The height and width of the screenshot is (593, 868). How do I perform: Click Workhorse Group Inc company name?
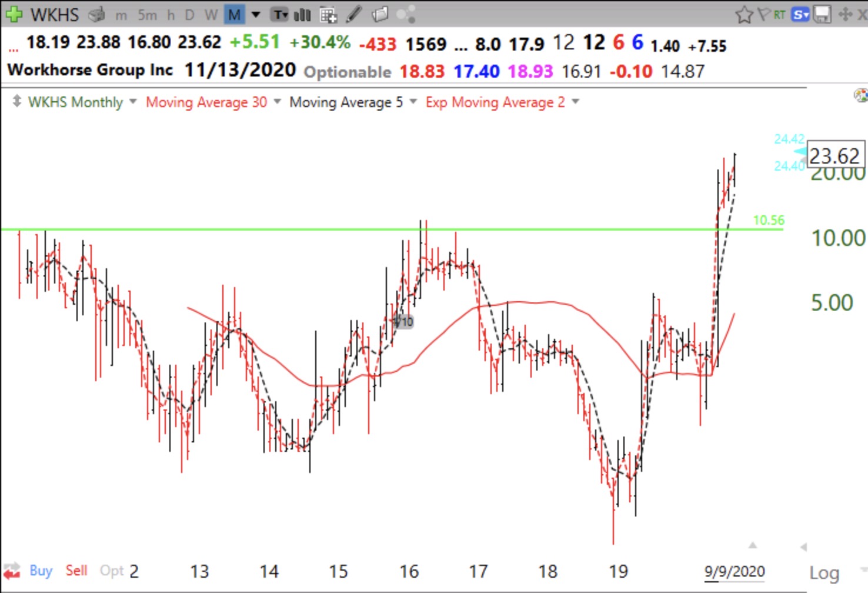pos(90,70)
